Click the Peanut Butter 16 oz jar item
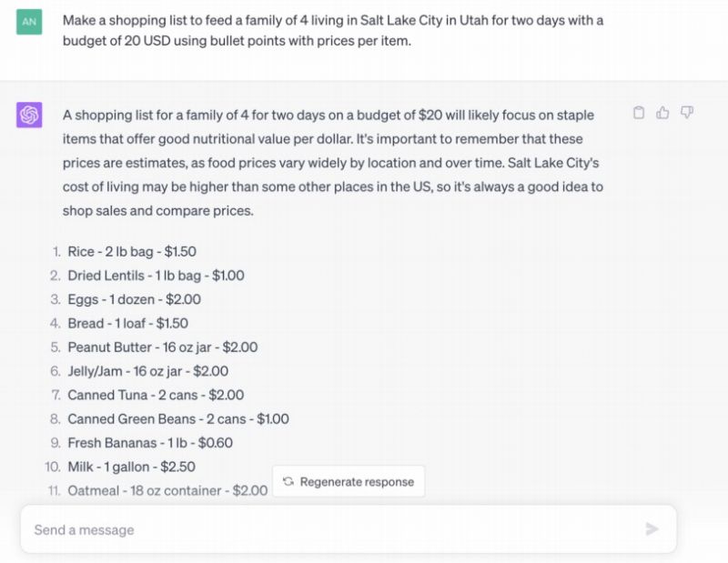The height and width of the screenshot is (563, 728). [x=163, y=347]
